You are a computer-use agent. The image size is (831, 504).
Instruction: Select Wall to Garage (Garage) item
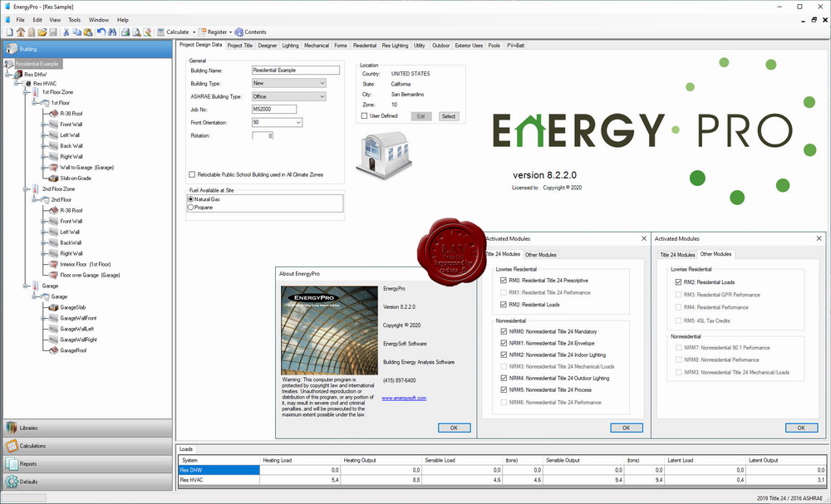click(x=87, y=167)
